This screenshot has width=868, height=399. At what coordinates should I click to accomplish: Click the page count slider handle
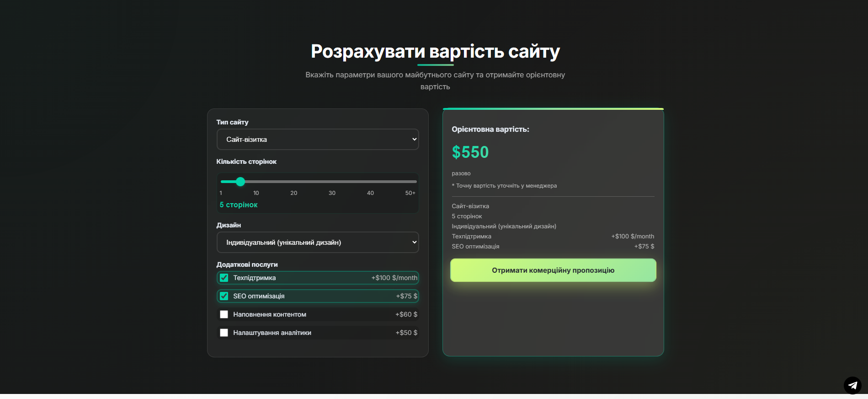(x=240, y=182)
